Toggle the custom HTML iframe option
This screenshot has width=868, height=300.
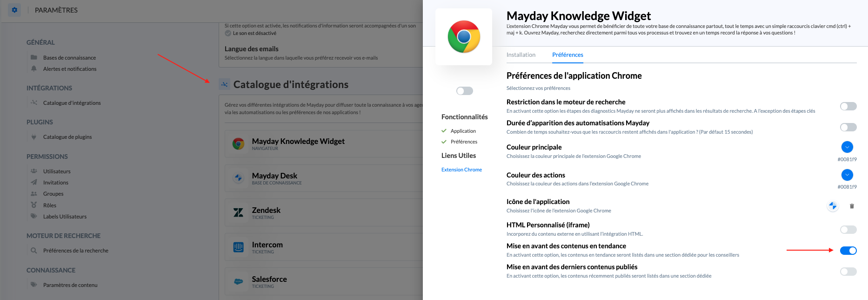pos(848,230)
